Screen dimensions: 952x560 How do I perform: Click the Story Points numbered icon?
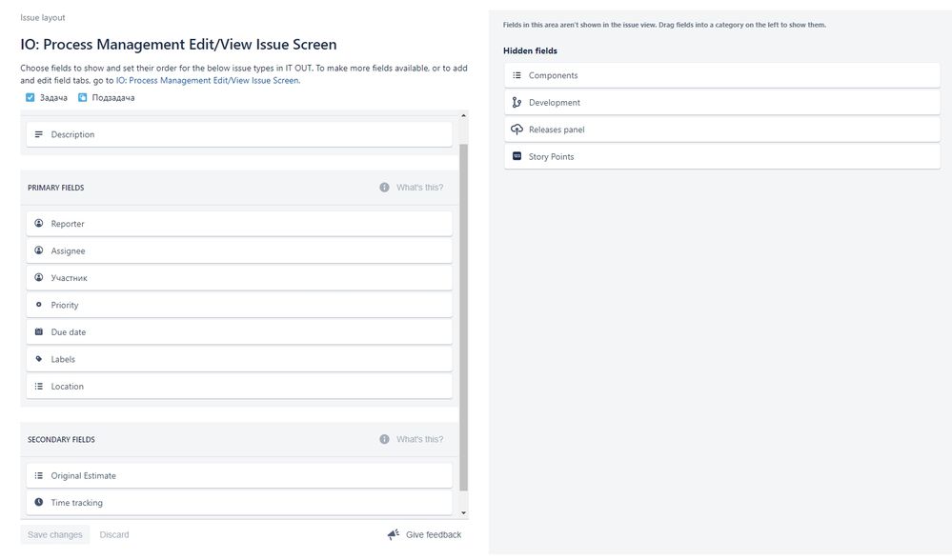click(x=516, y=156)
